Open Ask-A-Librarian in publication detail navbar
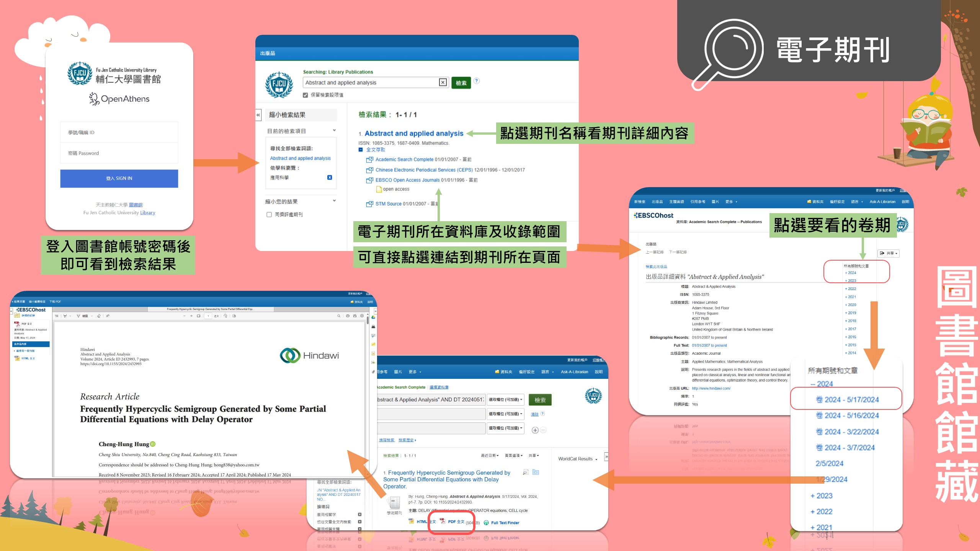Image resolution: width=980 pixels, height=551 pixels. pyautogui.click(x=882, y=202)
